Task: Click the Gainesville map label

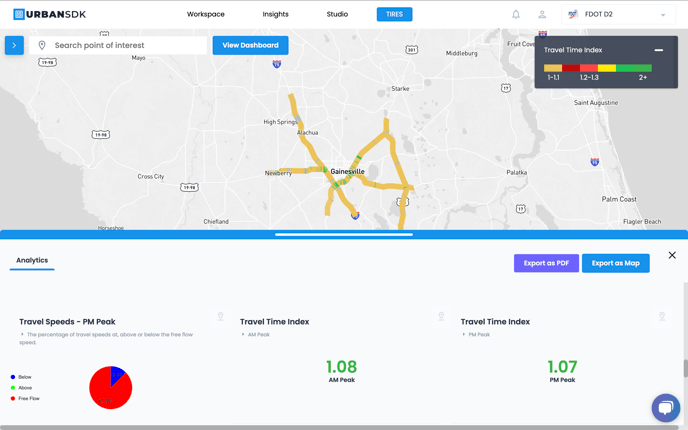Action: [348, 172]
